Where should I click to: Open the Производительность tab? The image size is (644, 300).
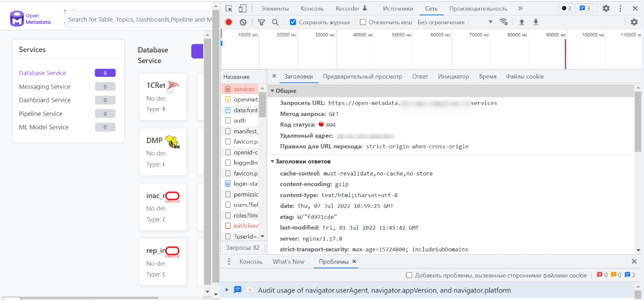point(478,8)
